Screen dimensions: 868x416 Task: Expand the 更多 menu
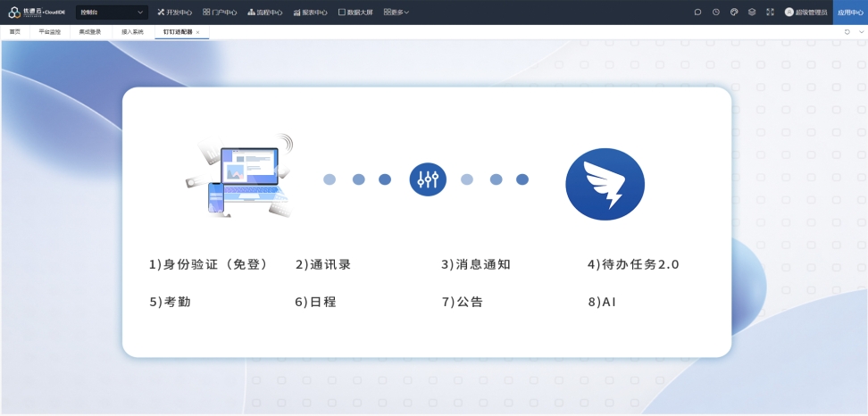396,12
